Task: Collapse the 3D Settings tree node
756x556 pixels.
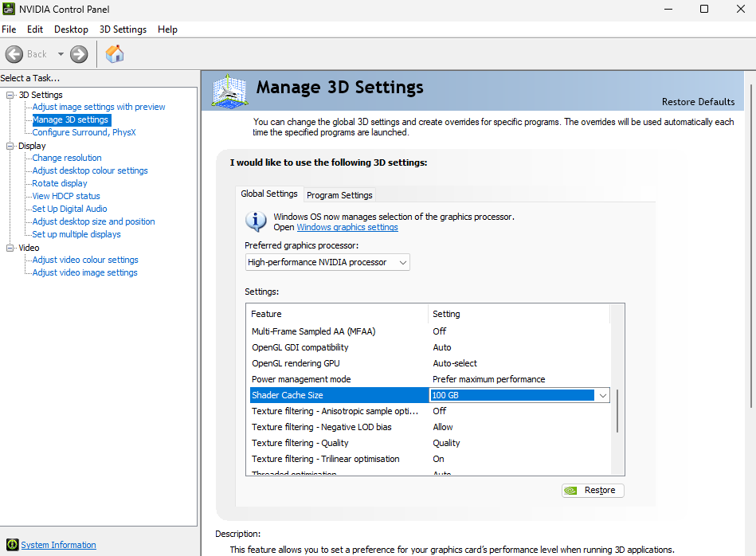Action: (x=10, y=95)
